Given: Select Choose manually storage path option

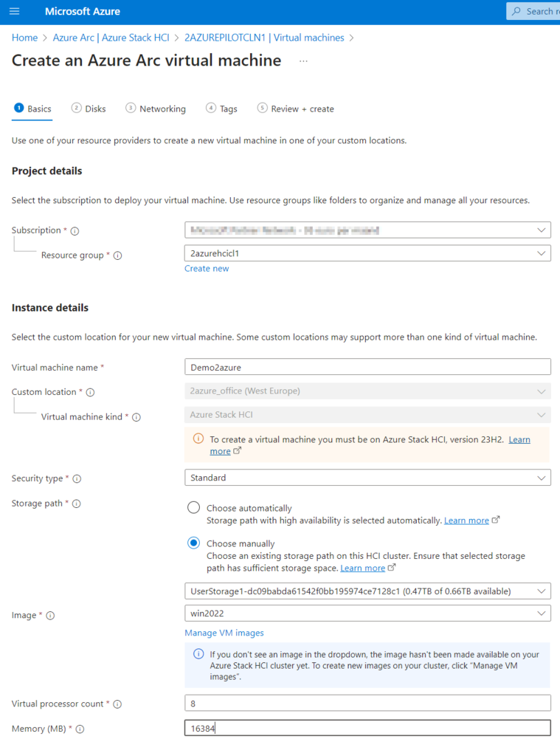Looking at the screenshot, I should click(193, 543).
